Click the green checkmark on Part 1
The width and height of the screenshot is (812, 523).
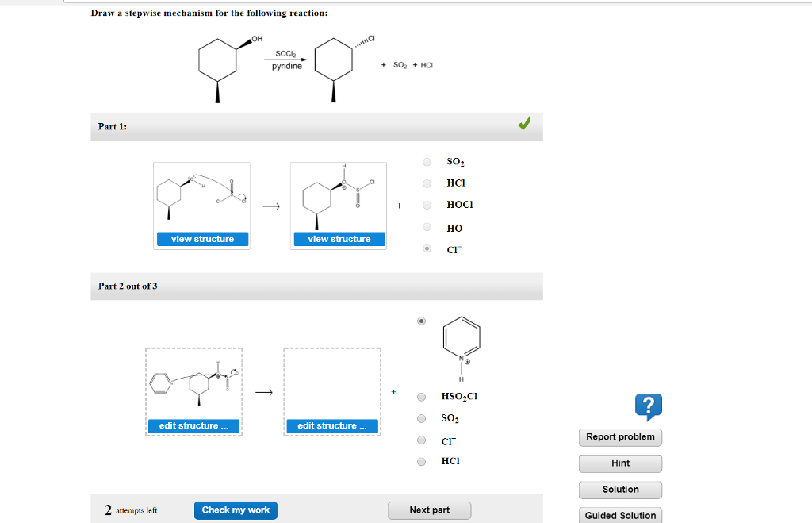pos(523,125)
